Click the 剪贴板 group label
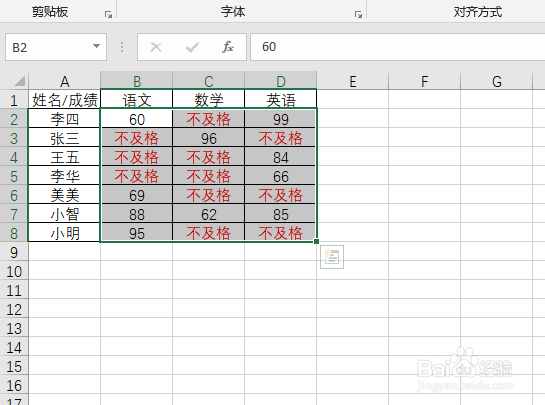Viewport: 545px width, 405px height. coord(50,12)
